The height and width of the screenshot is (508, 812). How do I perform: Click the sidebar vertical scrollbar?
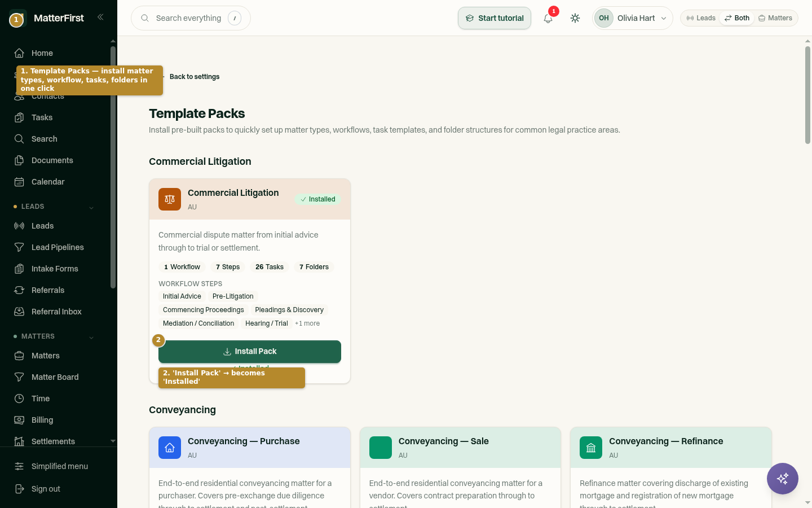113,167
